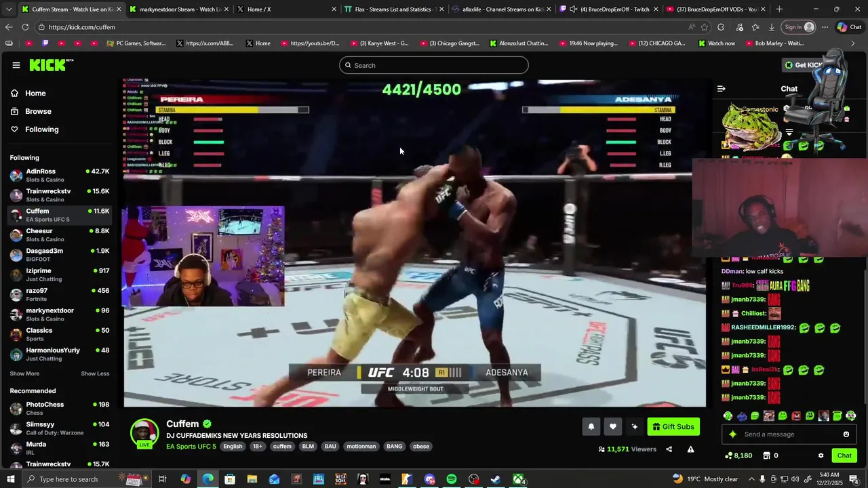Click Show Less in Following list
The image size is (868, 488).
pos(95,373)
